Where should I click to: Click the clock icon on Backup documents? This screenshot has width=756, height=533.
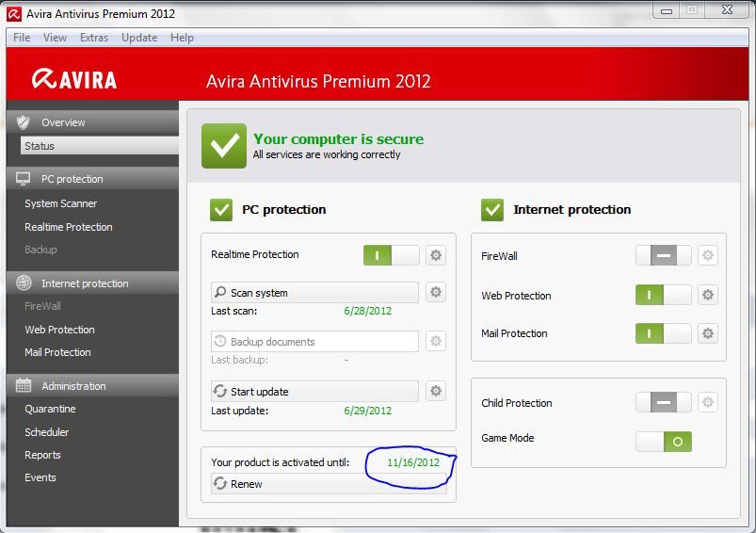click(x=220, y=341)
